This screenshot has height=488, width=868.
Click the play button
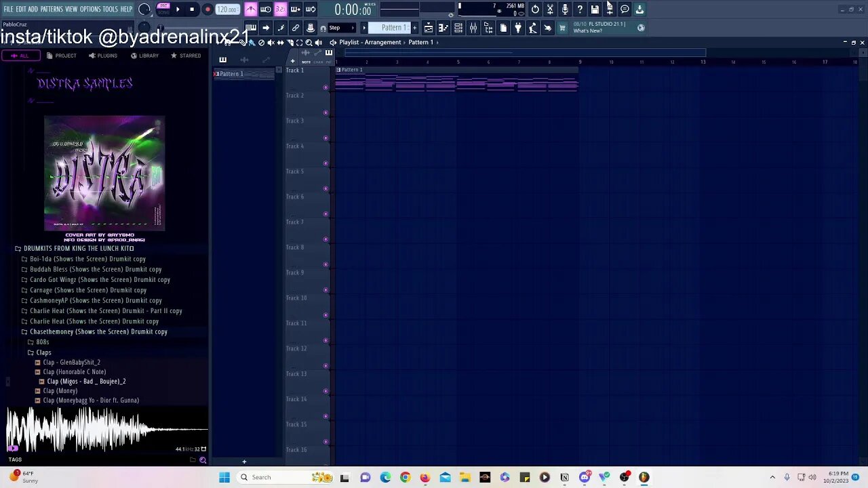click(x=178, y=9)
